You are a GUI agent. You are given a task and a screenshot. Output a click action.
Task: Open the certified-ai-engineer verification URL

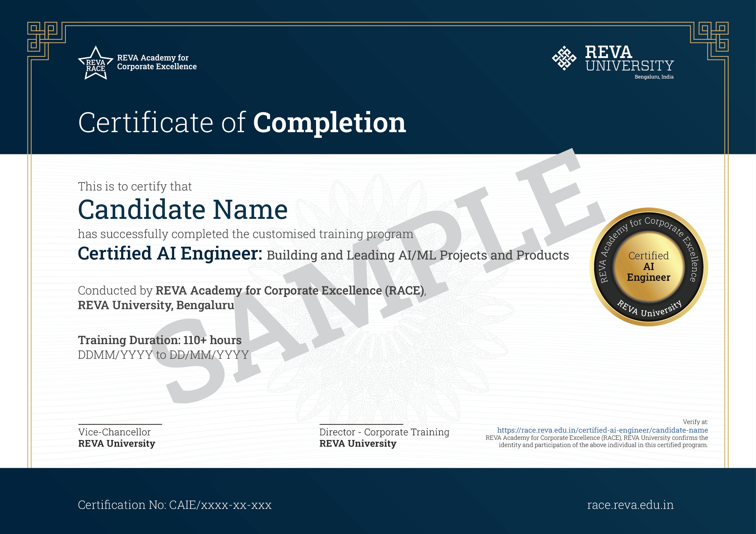click(602, 430)
